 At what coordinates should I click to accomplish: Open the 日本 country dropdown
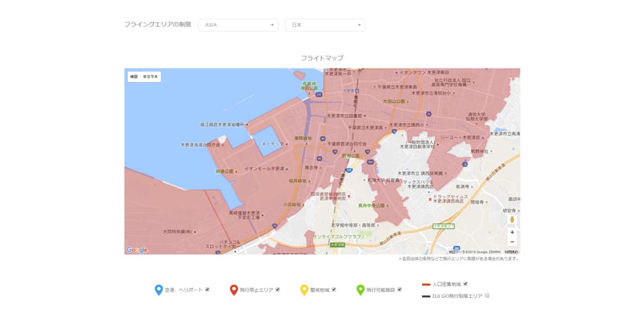(325, 25)
